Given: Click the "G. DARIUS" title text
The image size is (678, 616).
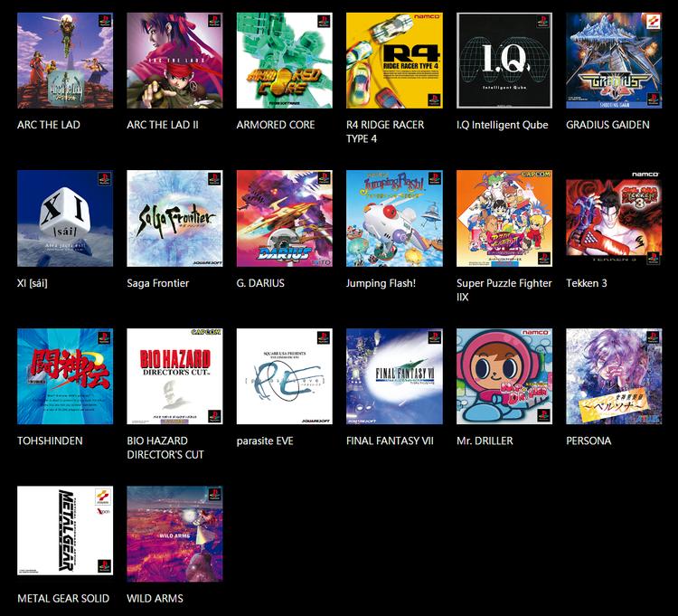Looking at the screenshot, I should click(x=260, y=283).
